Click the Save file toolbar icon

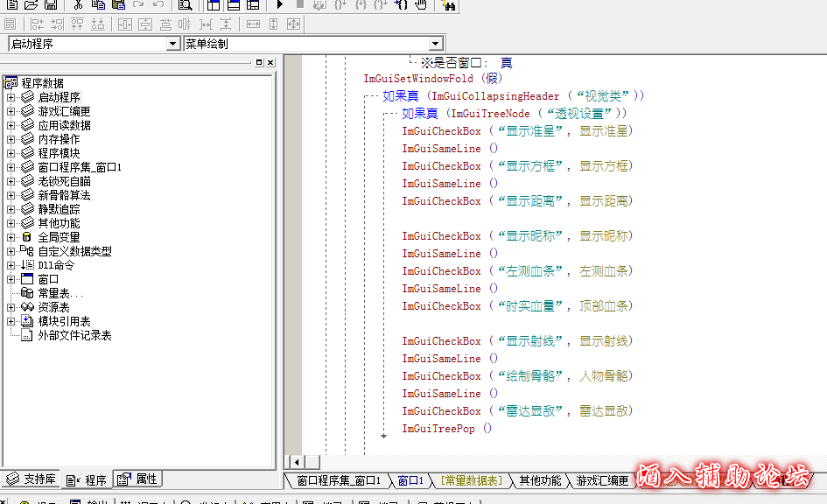click(x=51, y=5)
